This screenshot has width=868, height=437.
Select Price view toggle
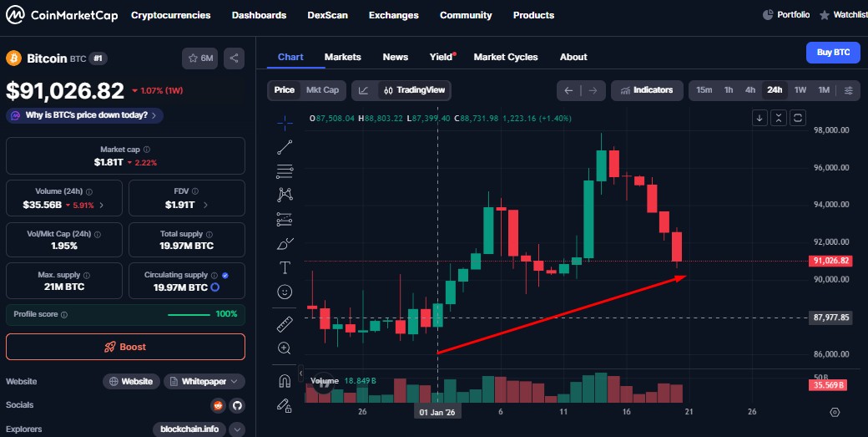(284, 89)
